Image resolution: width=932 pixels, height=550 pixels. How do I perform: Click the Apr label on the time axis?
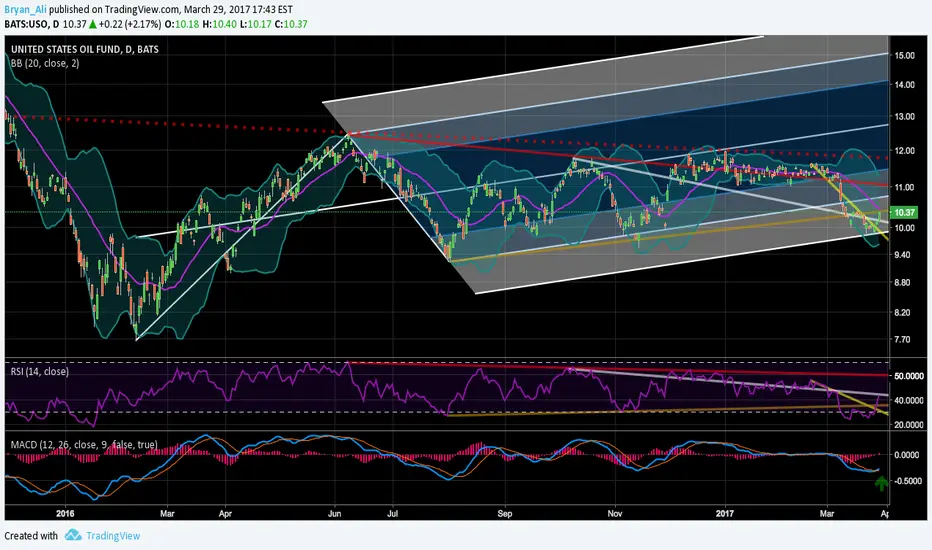[225, 513]
